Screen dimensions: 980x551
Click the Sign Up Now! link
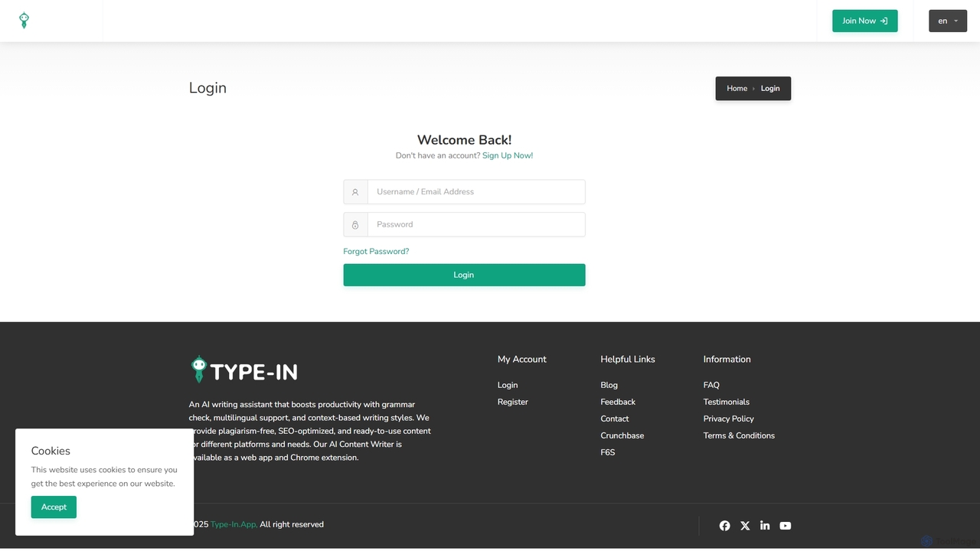coord(508,155)
